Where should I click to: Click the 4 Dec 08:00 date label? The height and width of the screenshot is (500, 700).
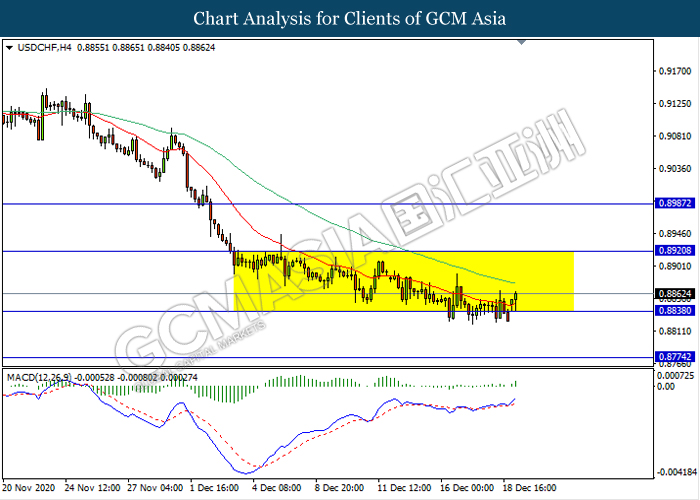point(277,488)
